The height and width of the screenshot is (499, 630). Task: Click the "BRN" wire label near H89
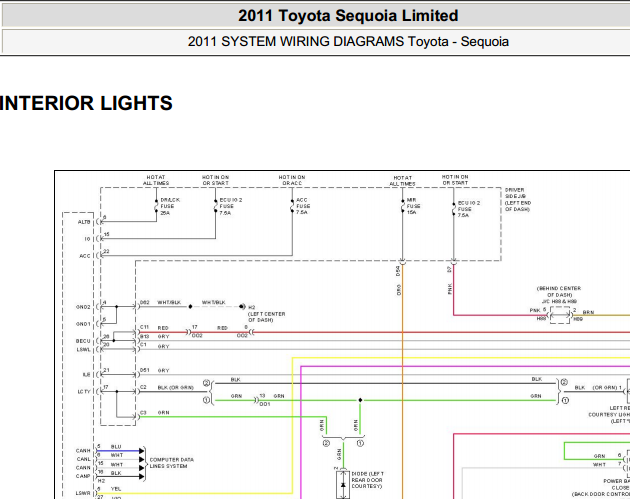tap(589, 312)
